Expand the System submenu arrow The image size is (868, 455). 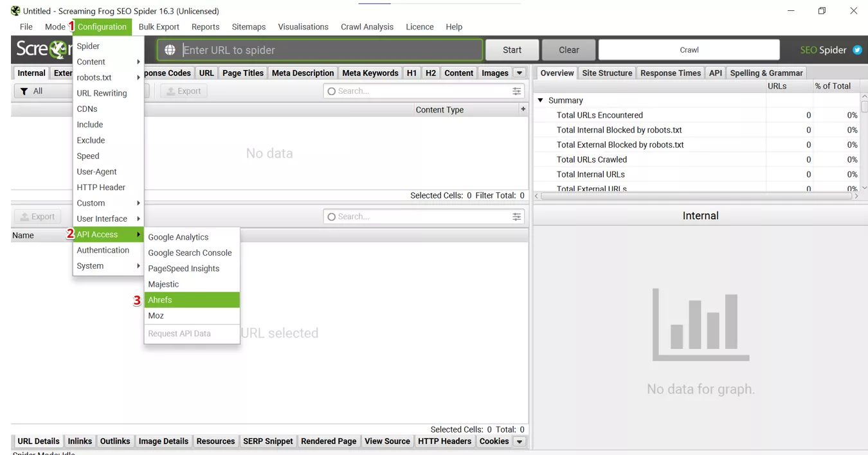[x=138, y=266]
